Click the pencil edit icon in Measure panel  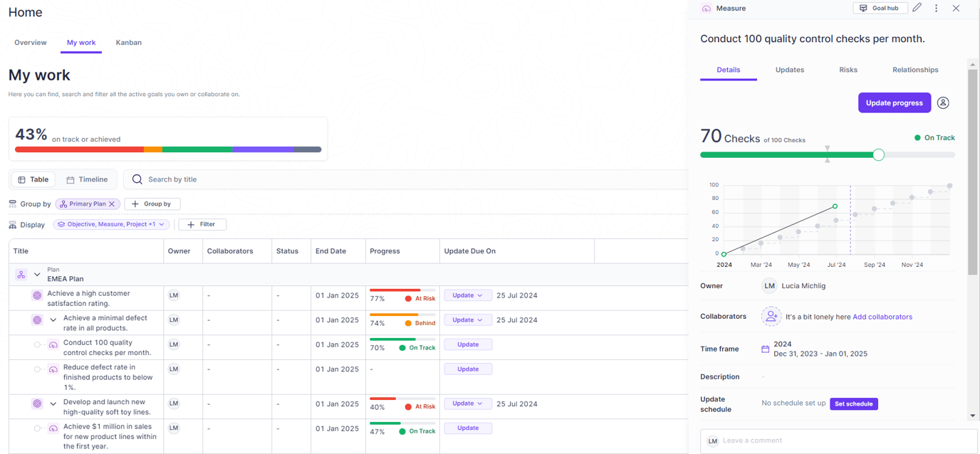[917, 8]
